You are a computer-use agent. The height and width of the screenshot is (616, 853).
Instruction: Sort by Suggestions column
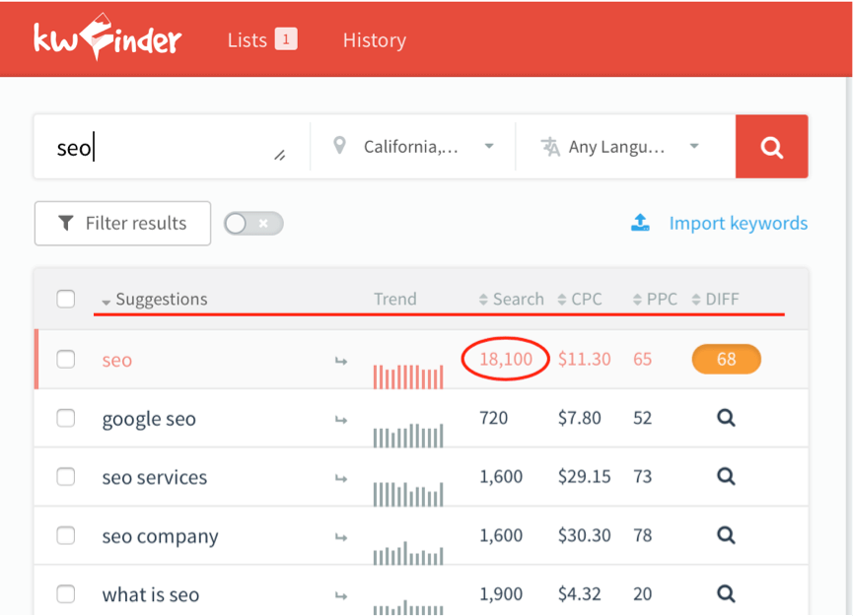pyautogui.click(x=155, y=299)
